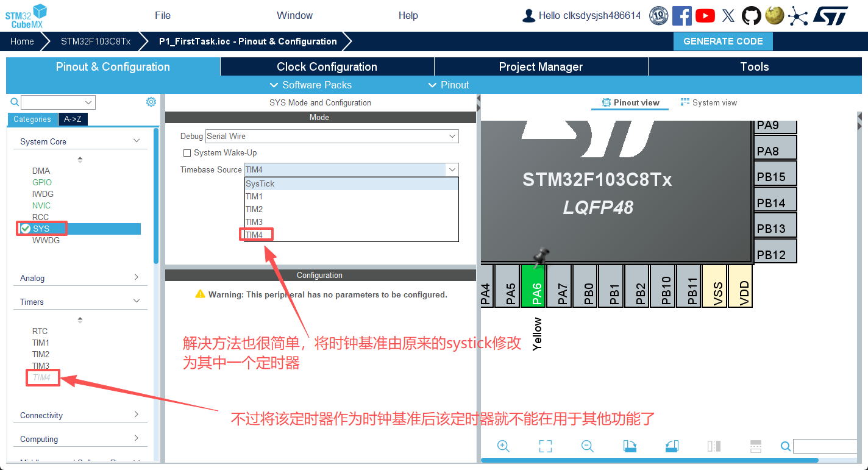
Task: Click the pinout split view icon
Action: (714, 446)
